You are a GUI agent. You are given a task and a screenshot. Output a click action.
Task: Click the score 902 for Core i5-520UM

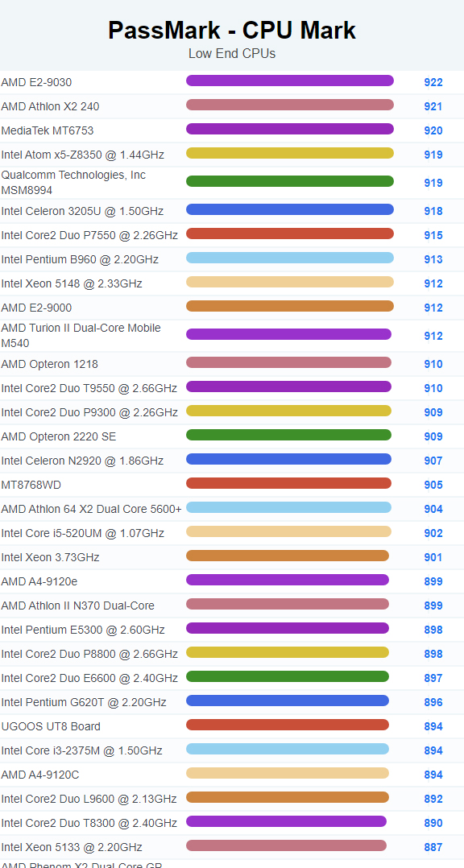[433, 533]
